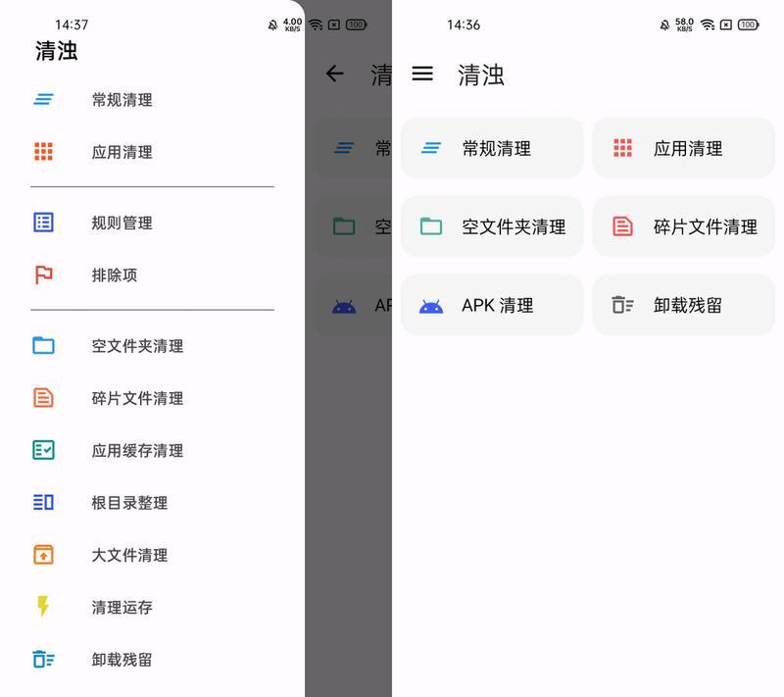This screenshot has height=697, width=784.
Task: Tap the battery icon in left status bar
Action: [x=357, y=25]
